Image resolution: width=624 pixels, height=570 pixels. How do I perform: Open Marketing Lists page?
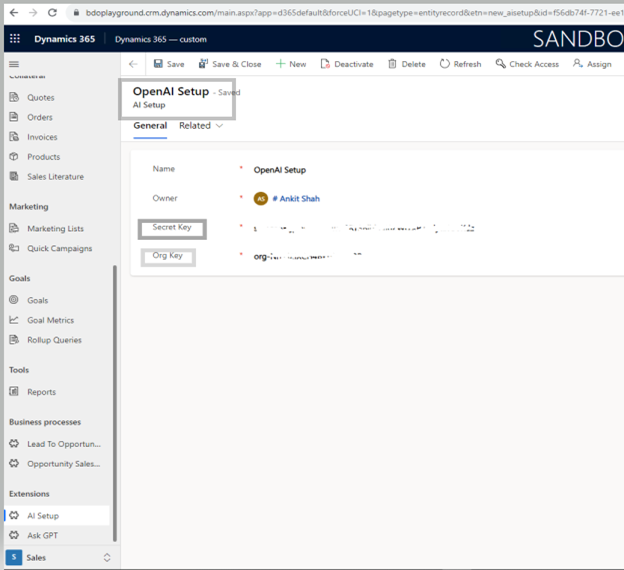[x=55, y=229]
